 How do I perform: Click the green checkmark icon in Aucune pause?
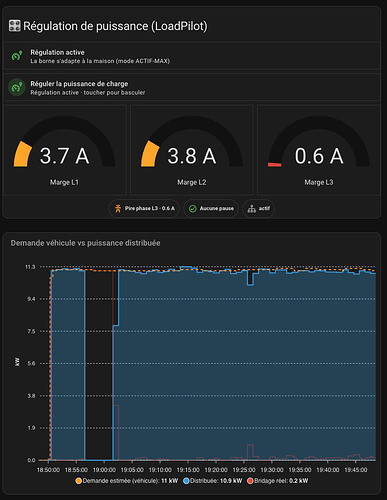(x=192, y=209)
